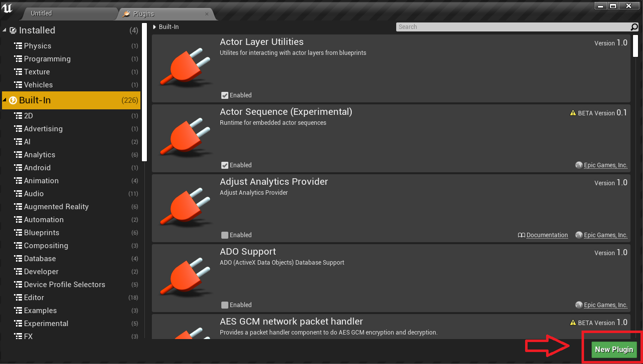Click the Actor Layer Utilities title

[x=261, y=42]
